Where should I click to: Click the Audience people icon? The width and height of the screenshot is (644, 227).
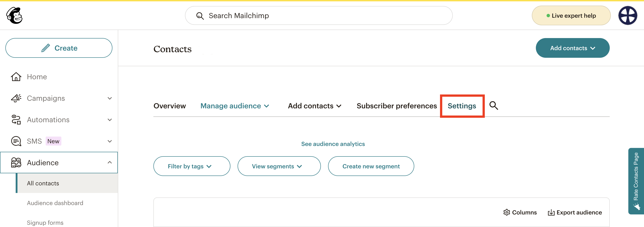[x=16, y=163]
